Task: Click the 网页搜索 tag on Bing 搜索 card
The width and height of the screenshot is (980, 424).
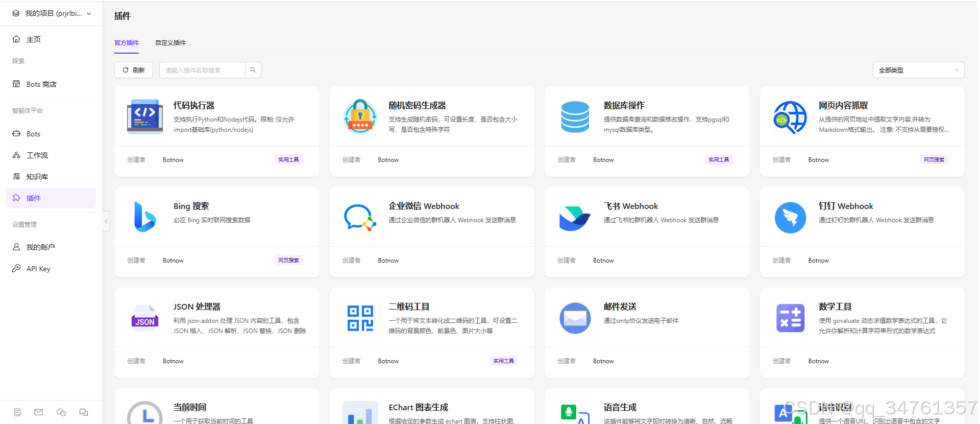Action: click(289, 261)
